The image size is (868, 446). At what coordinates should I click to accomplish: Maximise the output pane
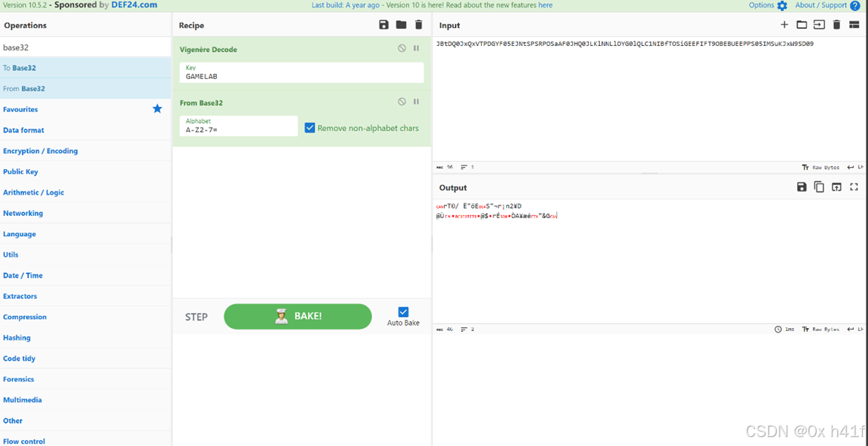(x=854, y=187)
